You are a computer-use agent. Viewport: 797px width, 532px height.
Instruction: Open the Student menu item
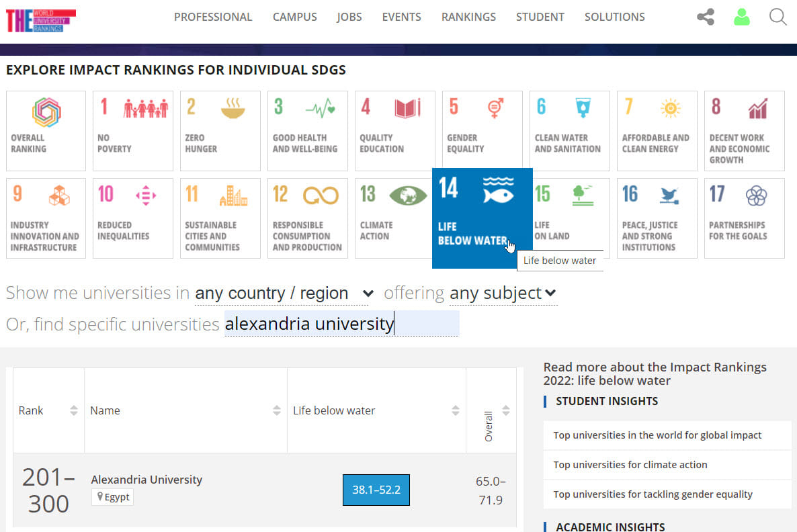(540, 17)
